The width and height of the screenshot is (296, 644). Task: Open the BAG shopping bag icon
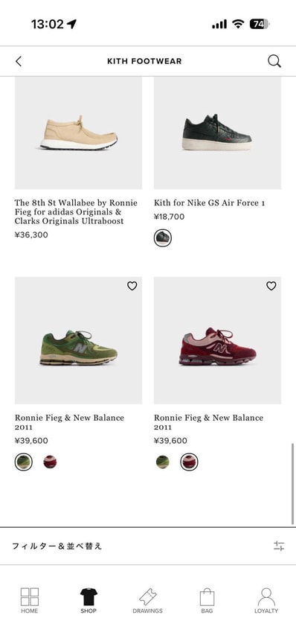point(207,600)
